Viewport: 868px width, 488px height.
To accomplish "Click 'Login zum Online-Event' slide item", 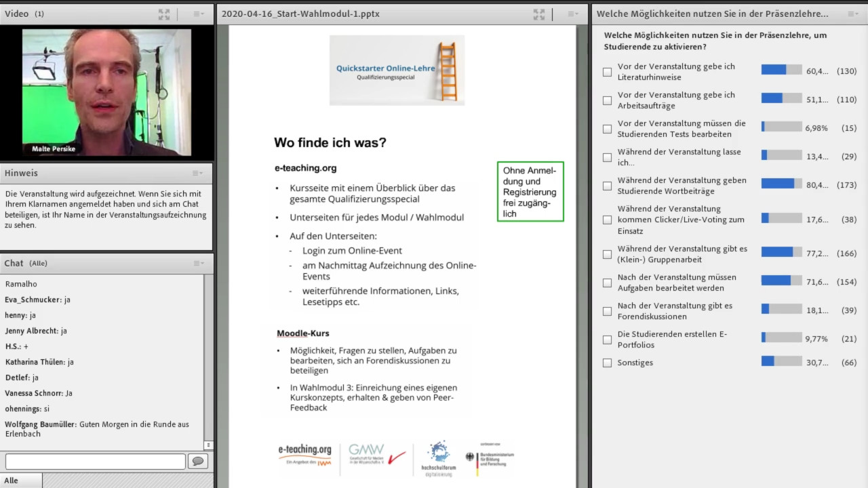I will tap(352, 251).
